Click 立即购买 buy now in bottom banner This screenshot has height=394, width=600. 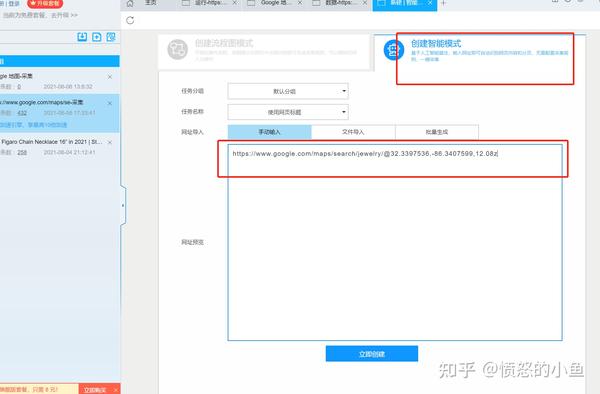[x=95, y=390]
